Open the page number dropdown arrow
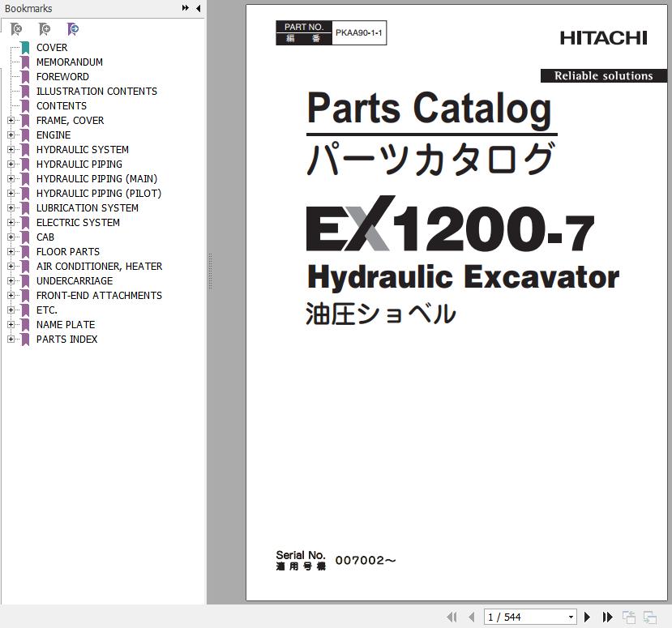The image size is (672, 628). (x=571, y=617)
